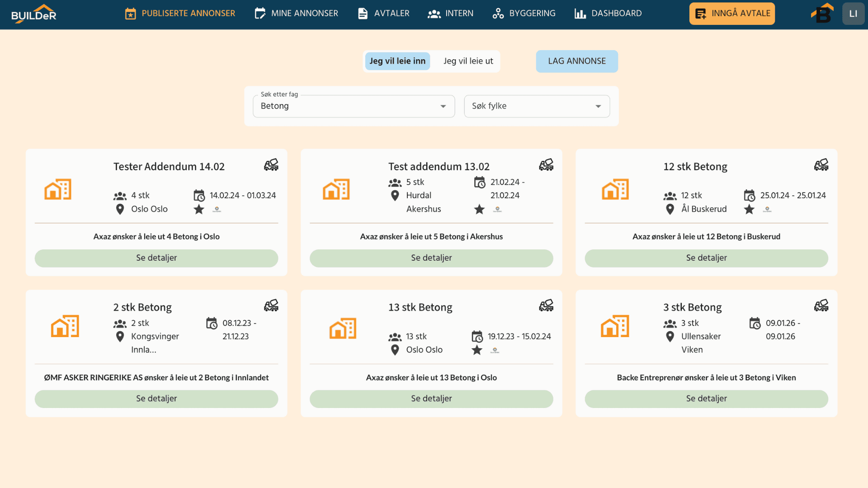The width and height of the screenshot is (868, 488).
Task: Click the Byggering network icon
Action: [498, 13]
